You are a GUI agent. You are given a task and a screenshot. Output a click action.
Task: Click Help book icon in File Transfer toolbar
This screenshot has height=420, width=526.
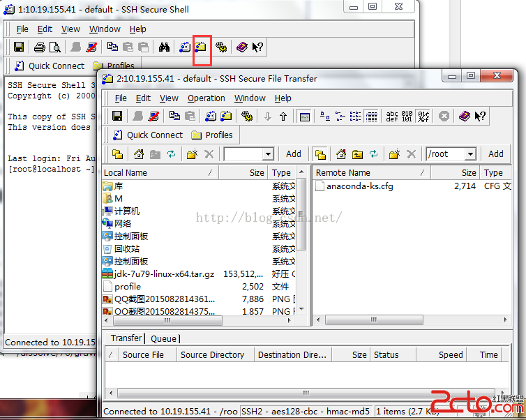[x=465, y=116]
